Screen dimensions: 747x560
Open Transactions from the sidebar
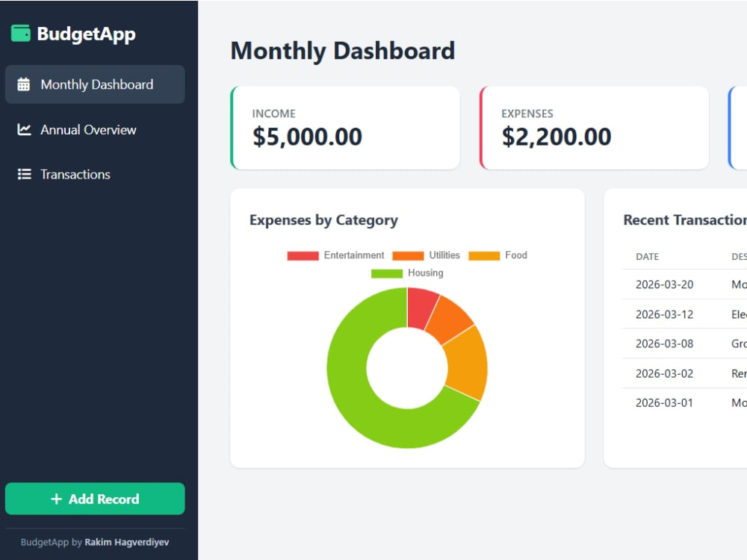coord(95,174)
